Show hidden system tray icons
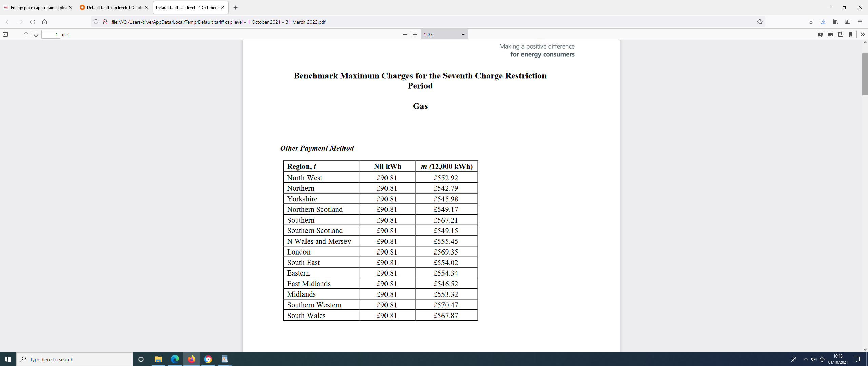This screenshot has width=868, height=366. pyautogui.click(x=806, y=359)
